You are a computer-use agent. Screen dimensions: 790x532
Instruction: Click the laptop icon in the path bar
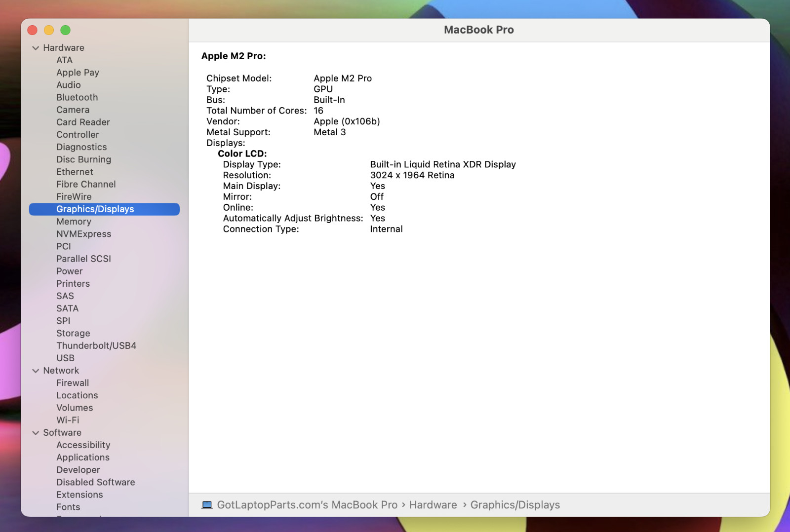[x=207, y=505]
